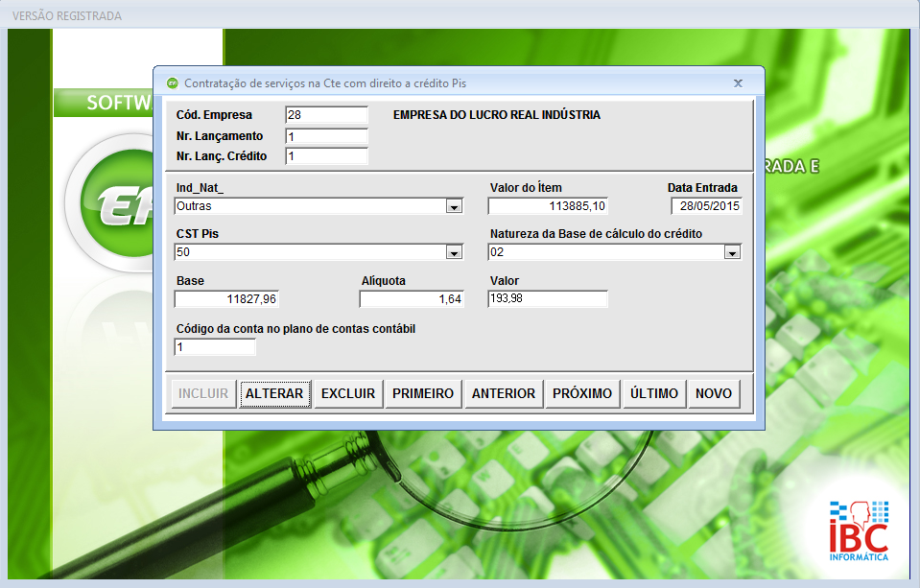920x588 pixels.
Task: Select the Ind_Nat_ combo box showing Outras
Action: click(318, 206)
